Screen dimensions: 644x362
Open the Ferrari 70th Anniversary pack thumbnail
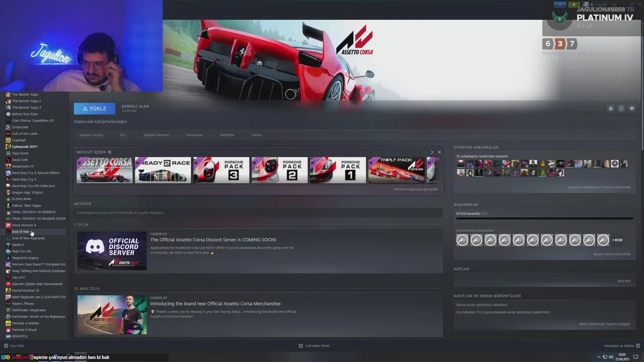tap(105, 170)
